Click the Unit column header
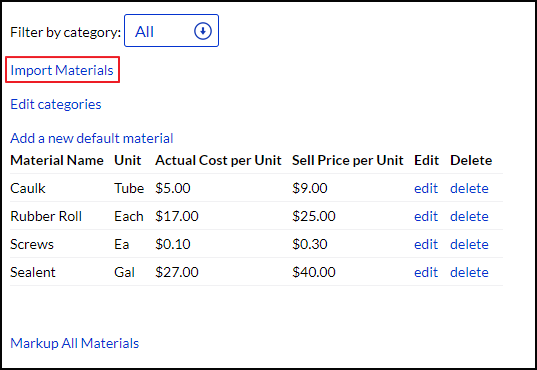537x370 pixels. click(x=128, y=160)
